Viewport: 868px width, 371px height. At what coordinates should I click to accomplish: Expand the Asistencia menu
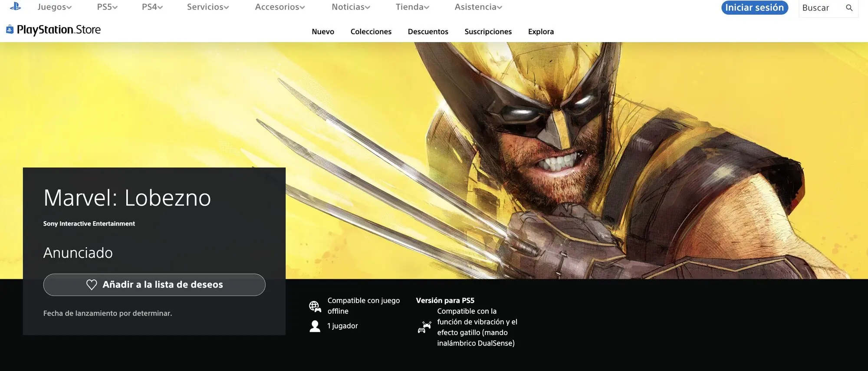click(478, 7)
